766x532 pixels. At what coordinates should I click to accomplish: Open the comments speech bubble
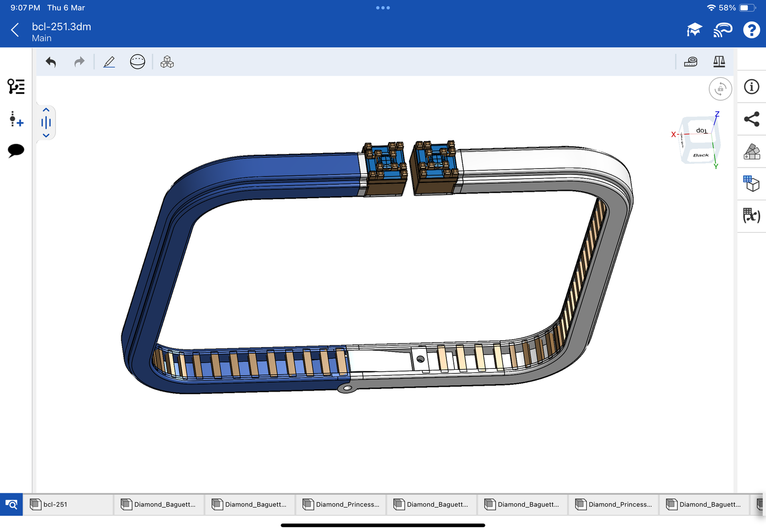16,150
